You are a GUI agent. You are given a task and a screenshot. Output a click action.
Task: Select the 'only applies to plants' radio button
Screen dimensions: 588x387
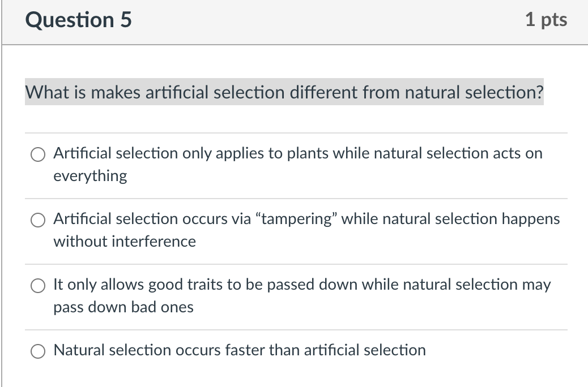click(38, 154)
